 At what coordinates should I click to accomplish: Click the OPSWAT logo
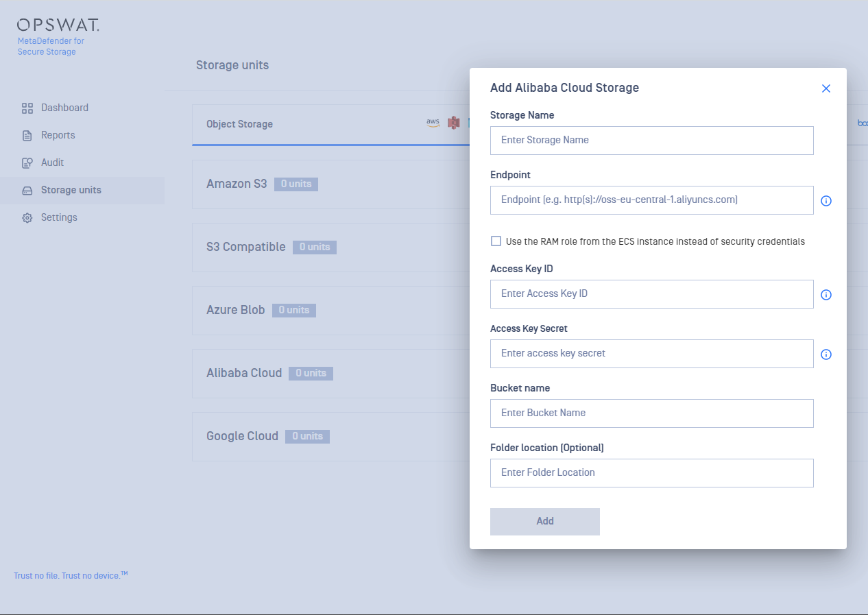pos(58,25)
